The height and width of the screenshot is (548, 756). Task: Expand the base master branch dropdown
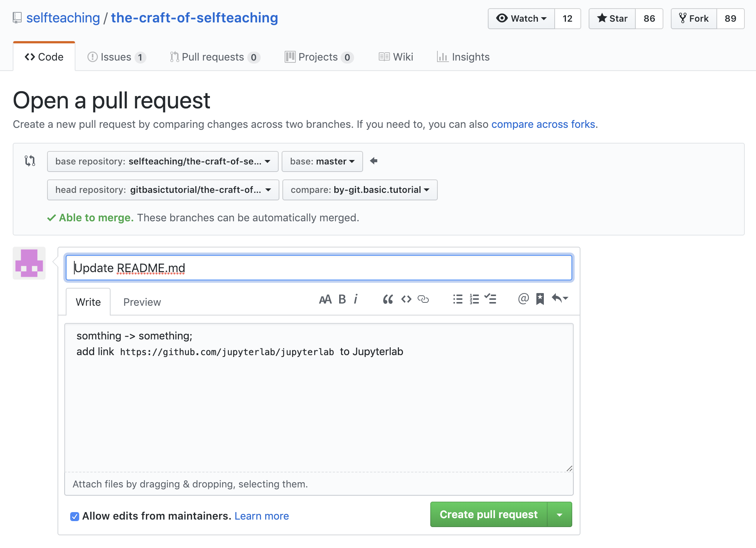pyautogui.click(x=322, y=161)
